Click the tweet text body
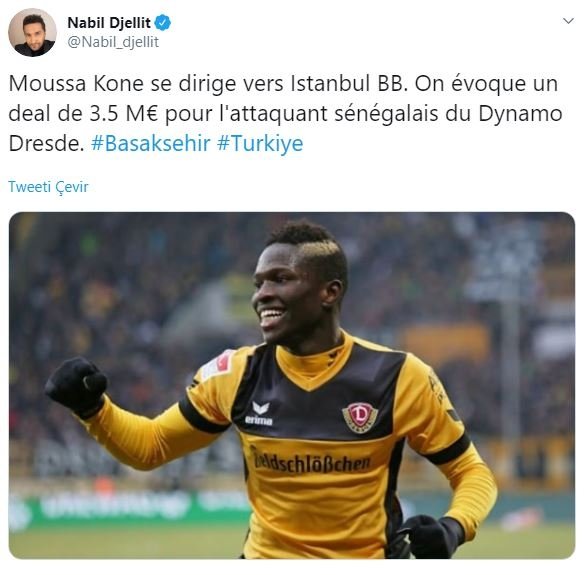The image size is (584, 575). [x=285, y=113]
